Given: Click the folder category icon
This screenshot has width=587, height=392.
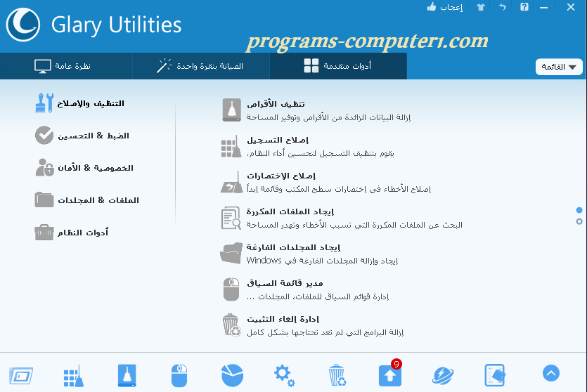Looking at the screenshot, I should pyautogui.click(x=44, y=200).
